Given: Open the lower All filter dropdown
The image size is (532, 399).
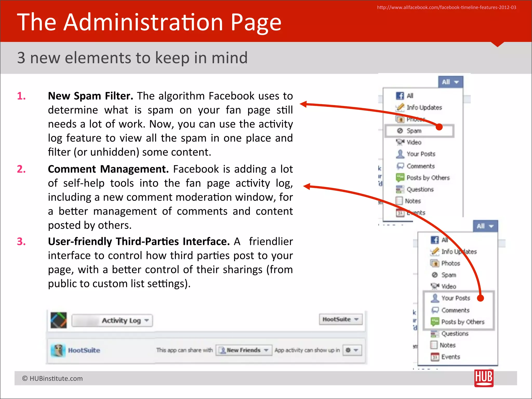Looking at the screenshot, I should point(485,226).
